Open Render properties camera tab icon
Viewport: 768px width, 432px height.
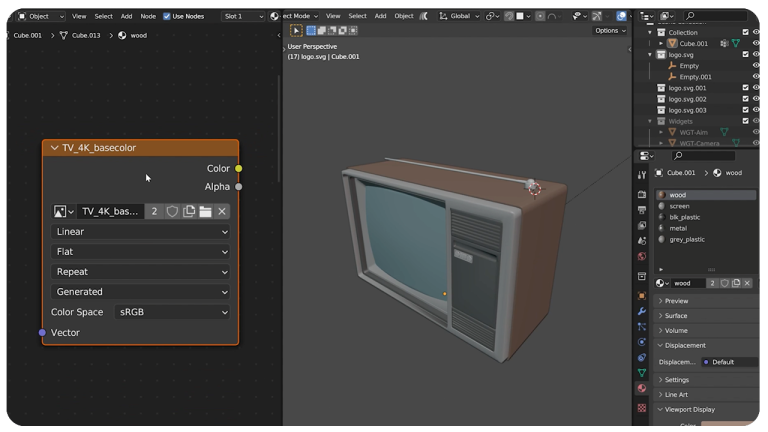pyautogui.click(x=642, y=194)
